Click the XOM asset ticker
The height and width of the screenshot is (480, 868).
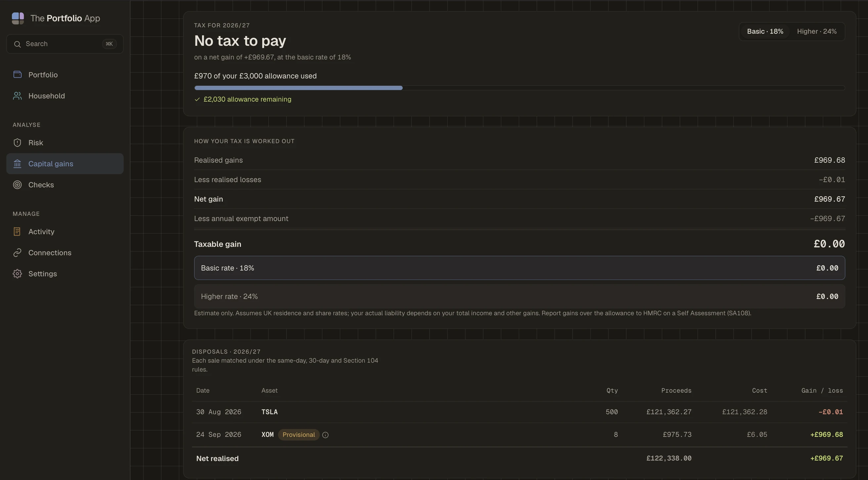tap(268, 435)
